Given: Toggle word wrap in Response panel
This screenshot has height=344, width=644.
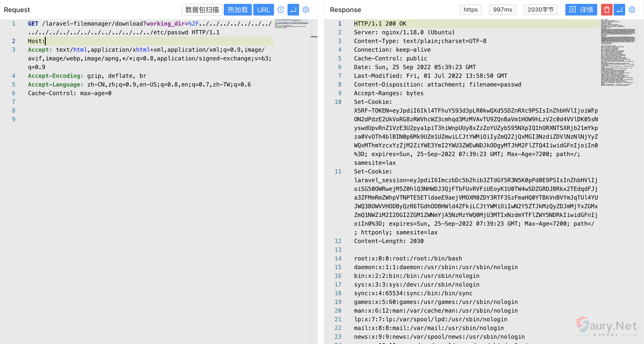Looking at the screenshot, I should [x=619, y=10].
